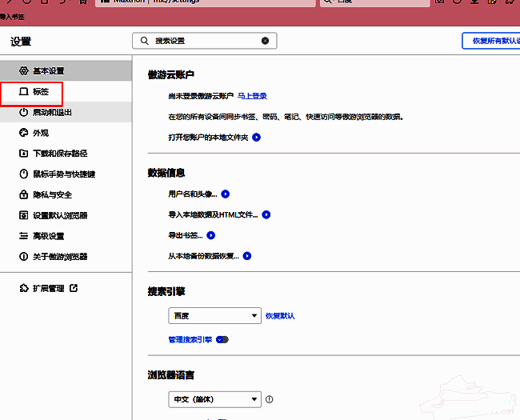Click the 外观 appearance icon

pyautogui.click(x=23, y=133)
